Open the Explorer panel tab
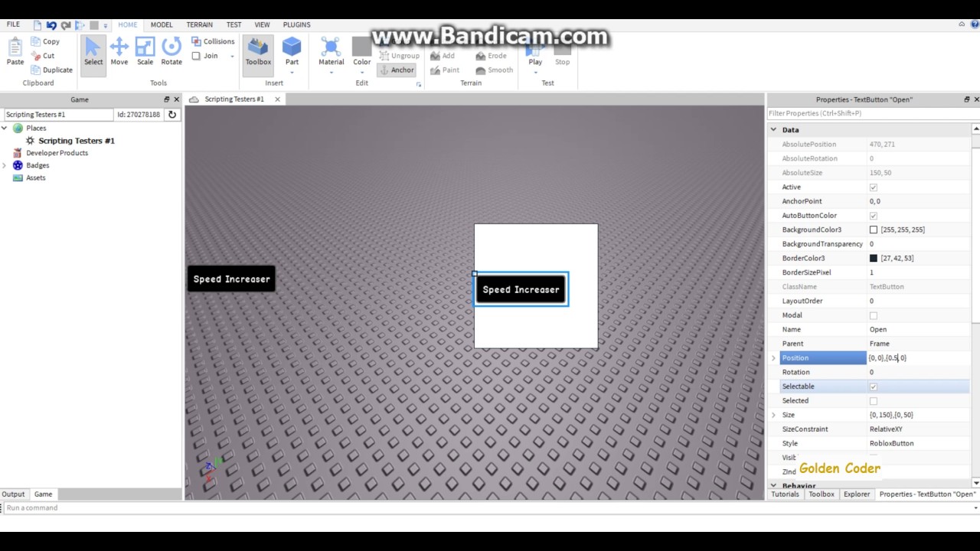 coord(857,494)
